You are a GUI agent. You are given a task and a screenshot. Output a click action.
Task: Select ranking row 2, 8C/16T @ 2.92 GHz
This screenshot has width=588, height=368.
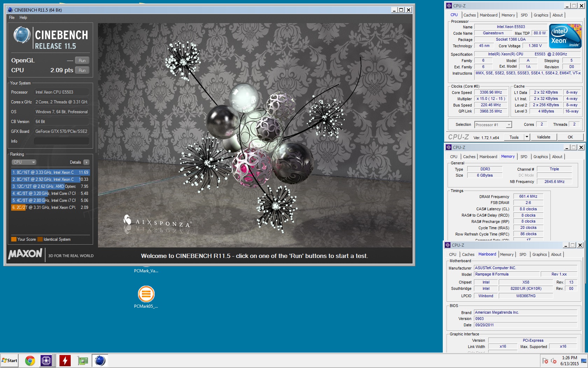pos(50,179)
